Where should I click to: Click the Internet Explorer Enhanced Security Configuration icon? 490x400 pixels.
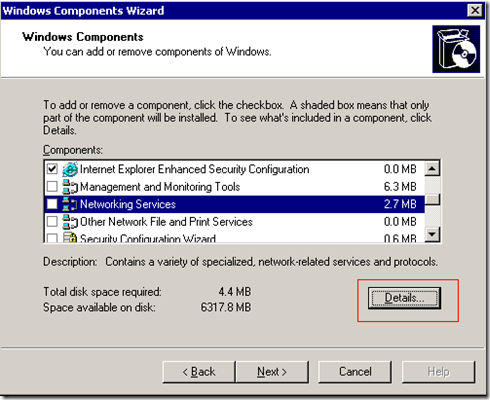coord(70,169)
